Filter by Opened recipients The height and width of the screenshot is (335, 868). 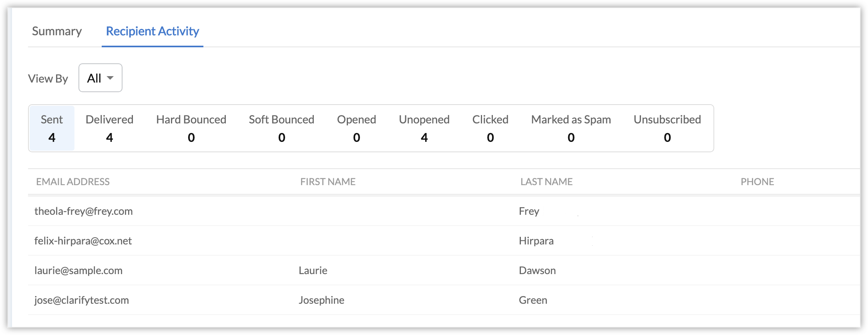coord(356,128)
